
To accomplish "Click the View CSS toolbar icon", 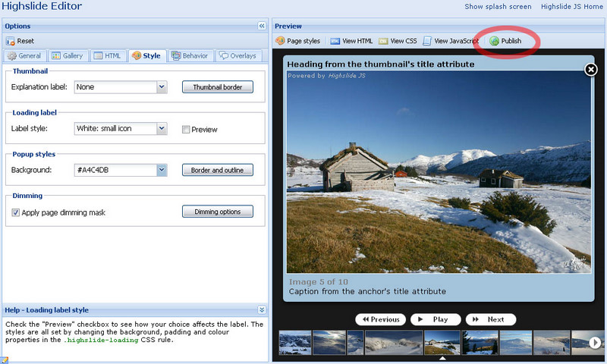I will point(384,41).
